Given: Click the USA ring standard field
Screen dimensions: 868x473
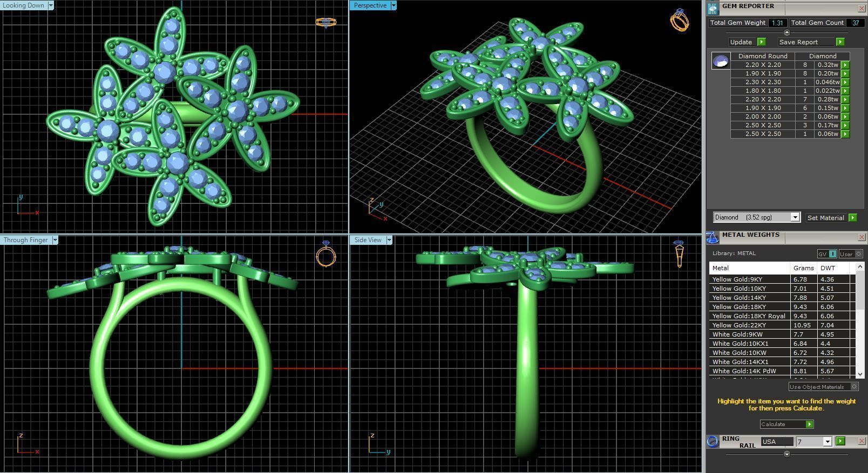Looking at the screenshot, I should tap(777, 442).
